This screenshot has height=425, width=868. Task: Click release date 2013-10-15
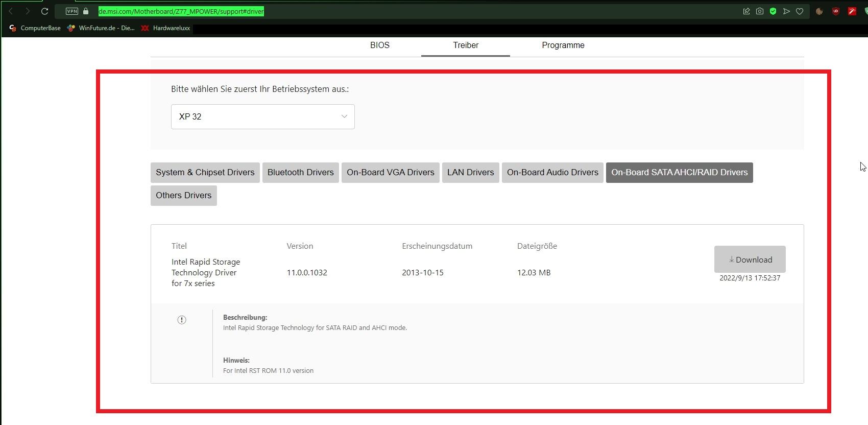[x=423, y=273]
